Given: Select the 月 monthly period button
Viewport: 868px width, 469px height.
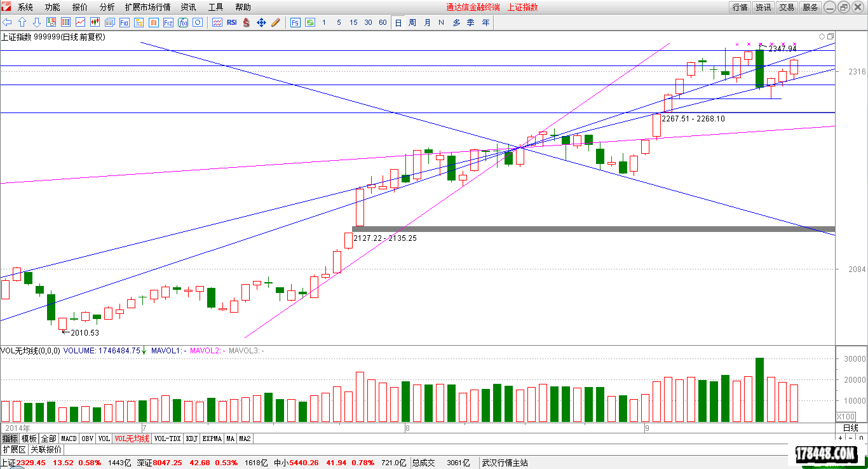Looking at the screenshot, I should [x=427, y=22].
